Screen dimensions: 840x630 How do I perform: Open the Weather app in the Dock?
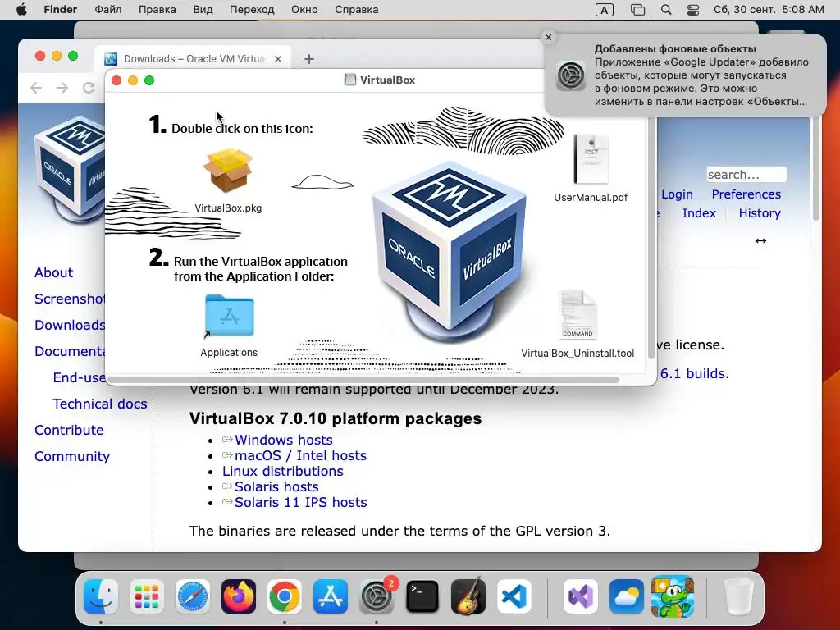tap(626, 596)
